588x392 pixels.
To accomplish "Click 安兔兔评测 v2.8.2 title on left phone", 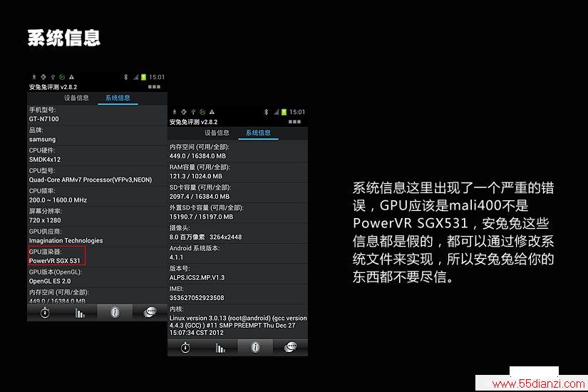I will pos(53,87).
